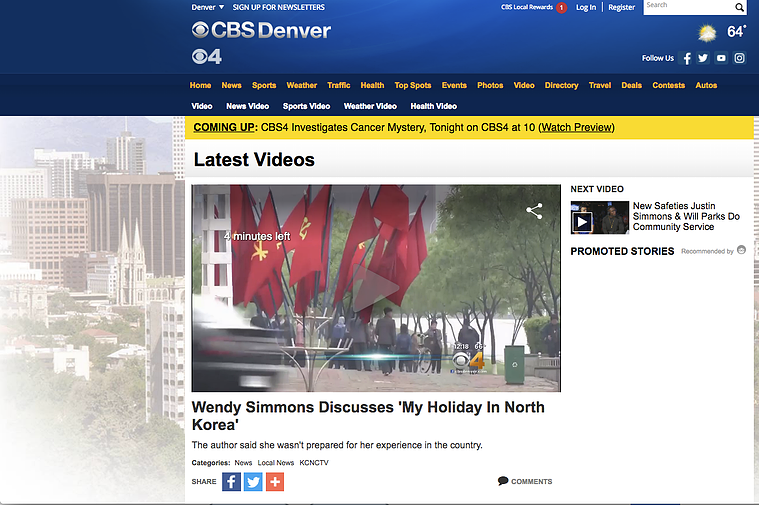Open the next video thumbnail
Viewport: 759px width, 505px height.
point(599,217)
